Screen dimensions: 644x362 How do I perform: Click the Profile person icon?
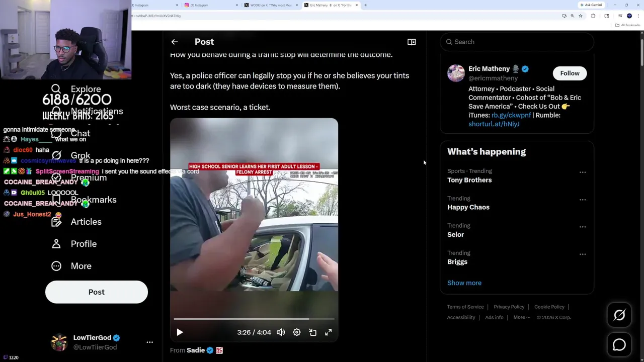pyautogui.click(x=56, y=244)
